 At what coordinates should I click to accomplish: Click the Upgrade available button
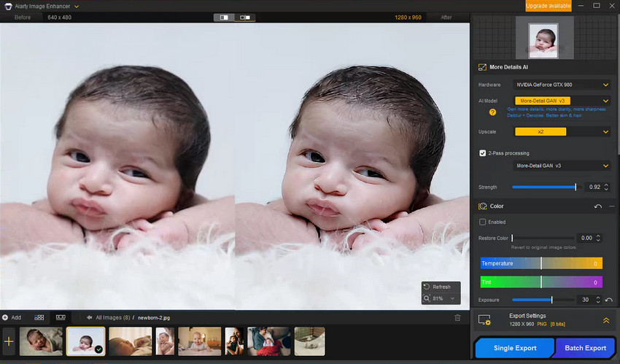[548, 6]
